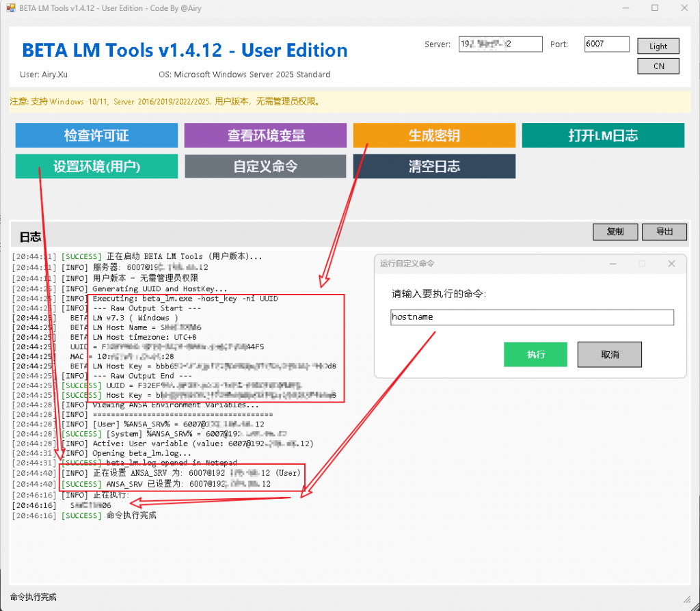Toggle the Light theme button
This screenshot has height=611, width=700.
[x=658, y=46]
